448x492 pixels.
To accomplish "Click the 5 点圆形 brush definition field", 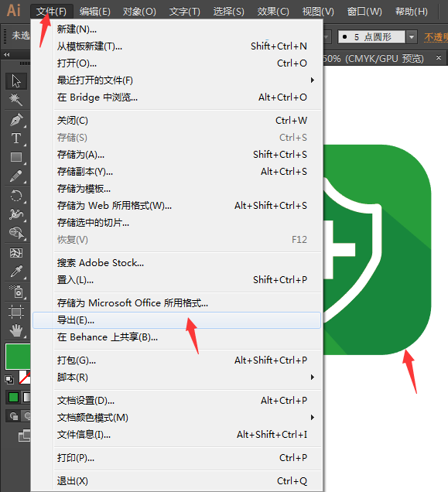I will (x=371, y=37).
